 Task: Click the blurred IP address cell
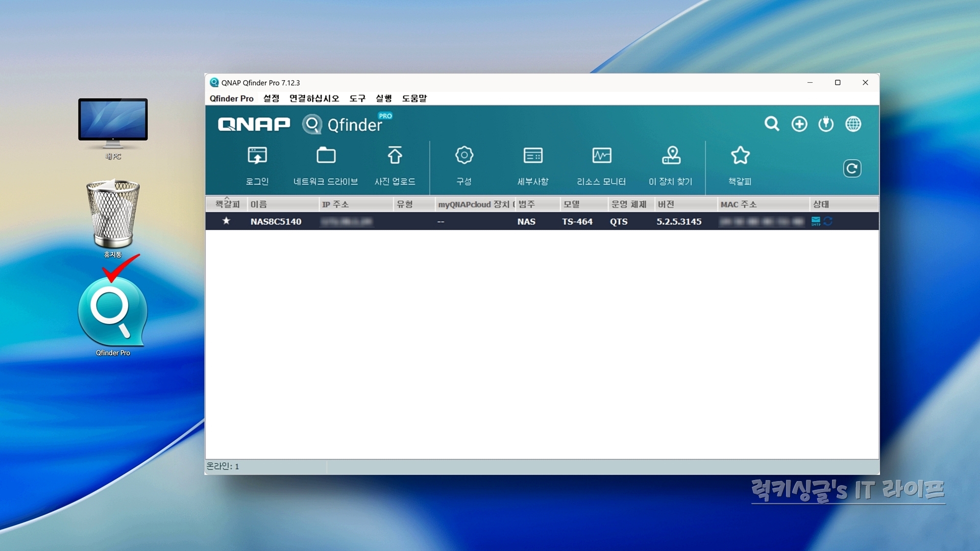(x=347, y=221)
